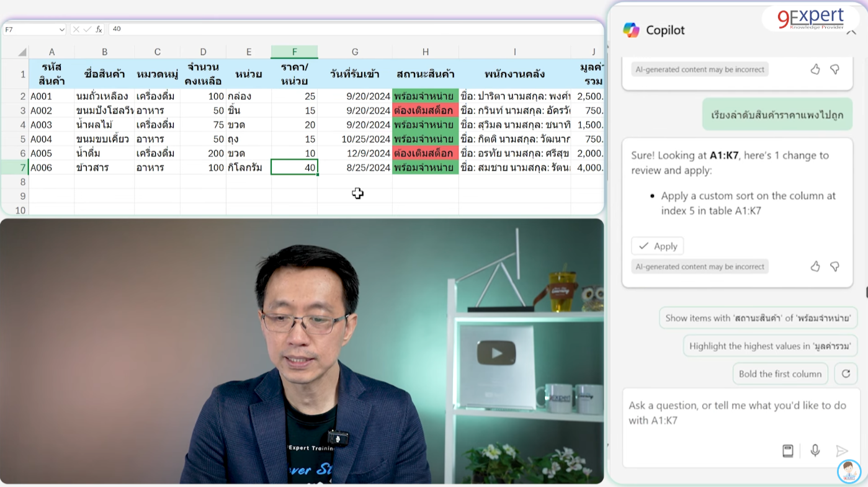The height and width of the screenshot is (487, 868).
Task: Expand the Name Box dropdown arrow
Action: click(61, 29)
